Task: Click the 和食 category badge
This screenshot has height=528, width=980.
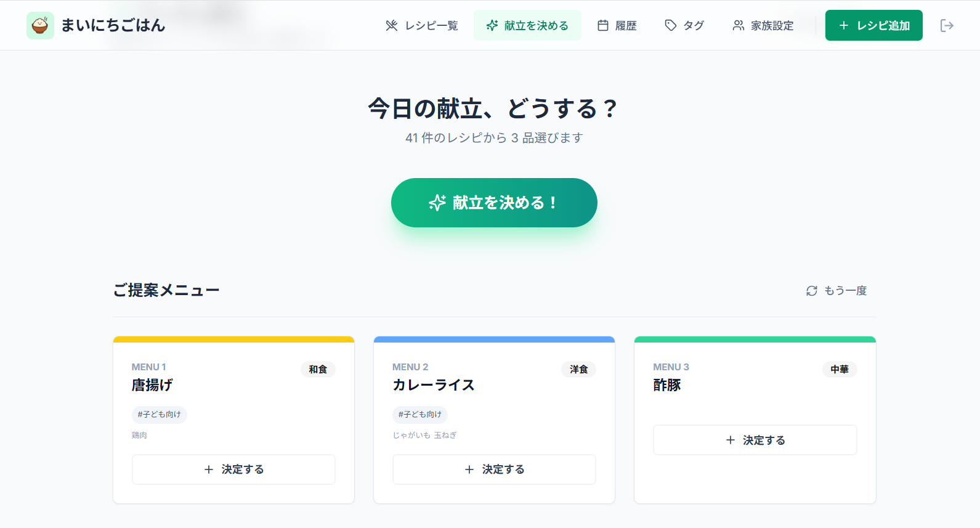Action: (x=318, y=369)
